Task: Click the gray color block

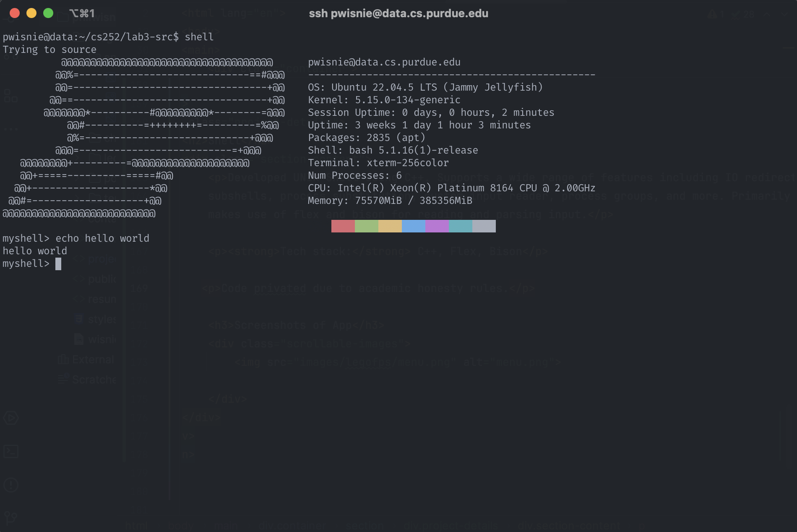Action: pyautogui.click(x=484, y=226)
